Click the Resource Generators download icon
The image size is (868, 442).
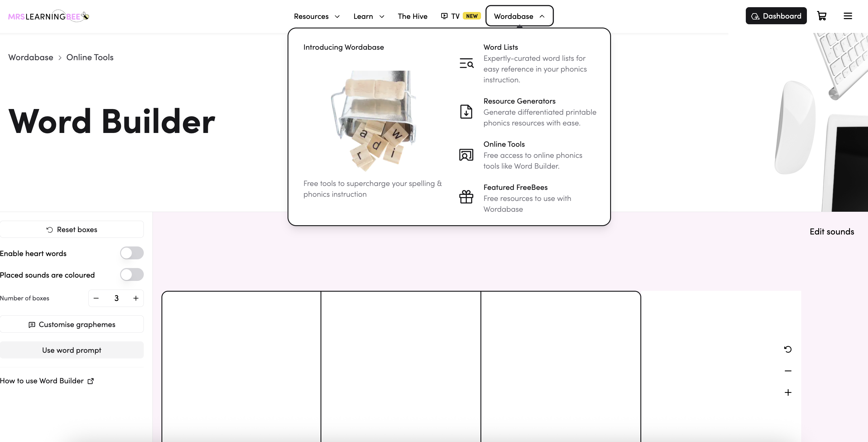[x=466, y=111]
